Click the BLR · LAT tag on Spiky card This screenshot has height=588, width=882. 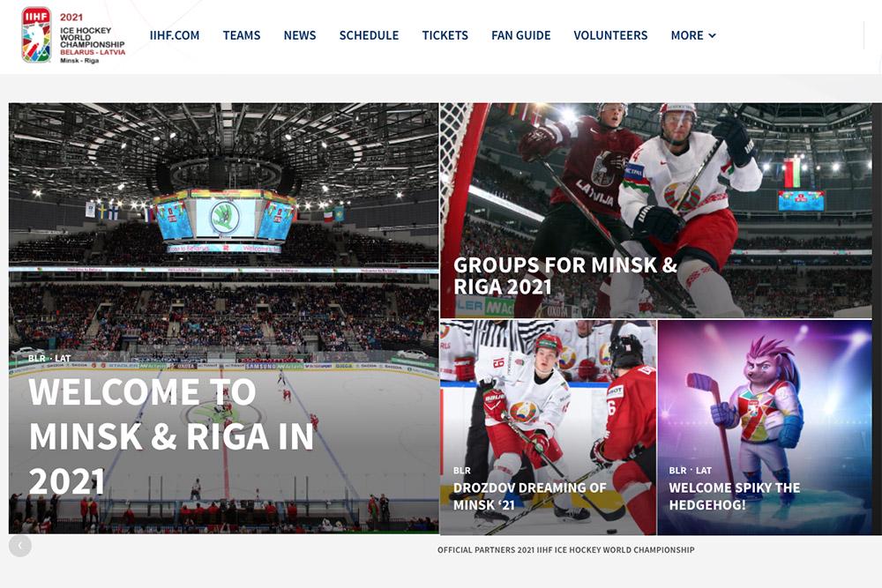tap(691, 471)
